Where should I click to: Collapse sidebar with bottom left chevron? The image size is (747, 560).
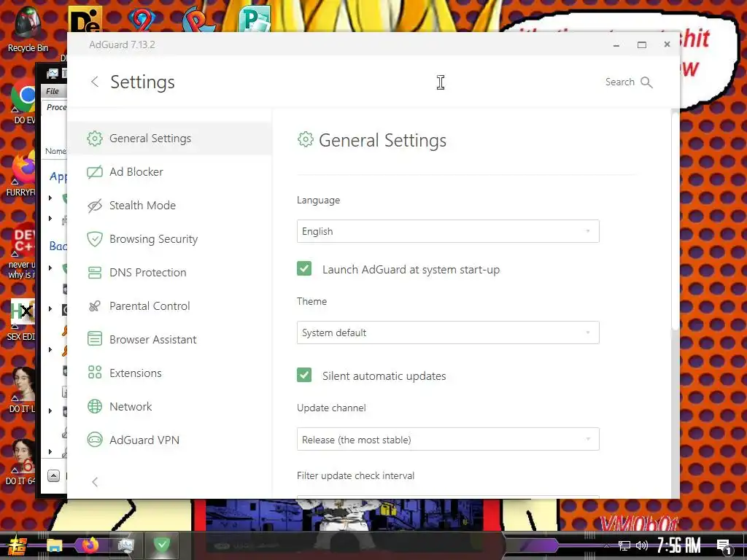pyautogui.click(x=95, y=482)
